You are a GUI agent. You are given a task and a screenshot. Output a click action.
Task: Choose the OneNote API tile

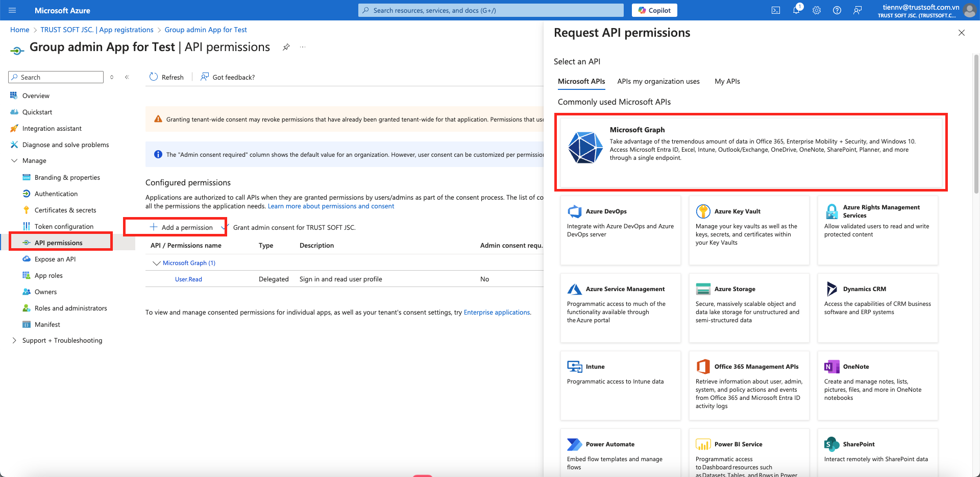(877, 386)
